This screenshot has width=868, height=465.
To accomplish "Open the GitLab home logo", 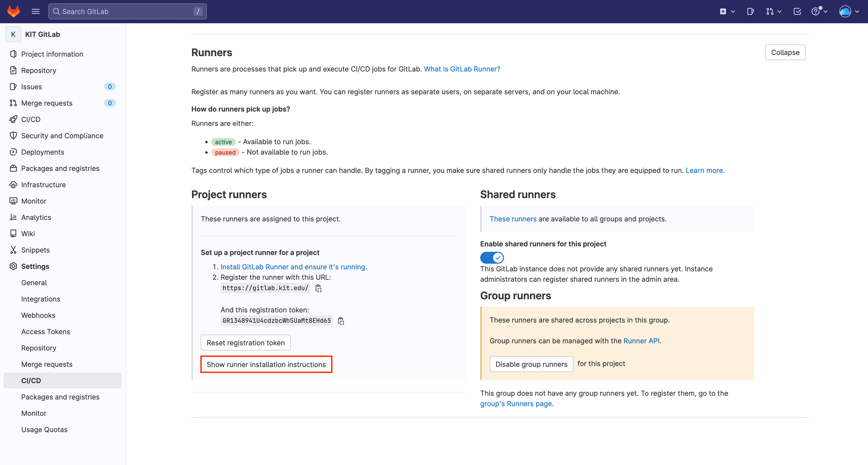I will click(x=14, y=11).
